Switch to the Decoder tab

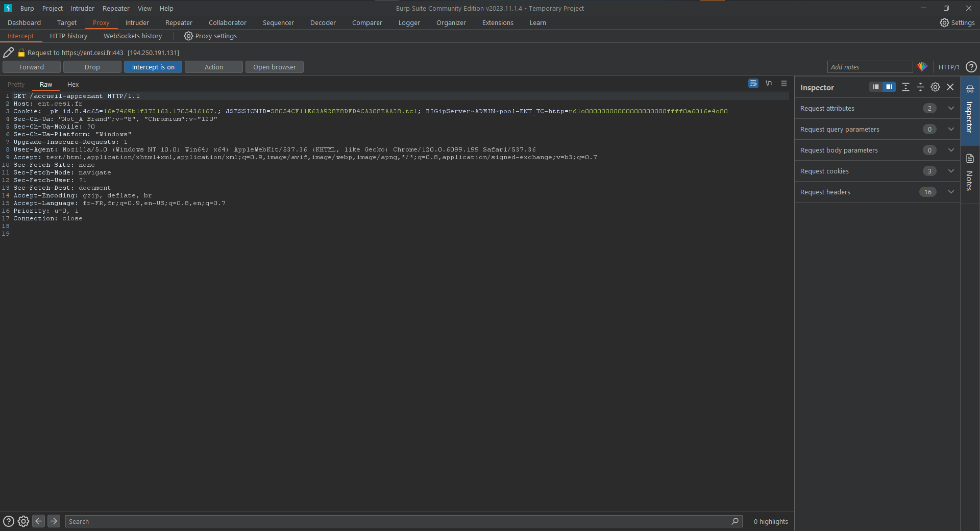pyautogui.click(x=323, y=23)
